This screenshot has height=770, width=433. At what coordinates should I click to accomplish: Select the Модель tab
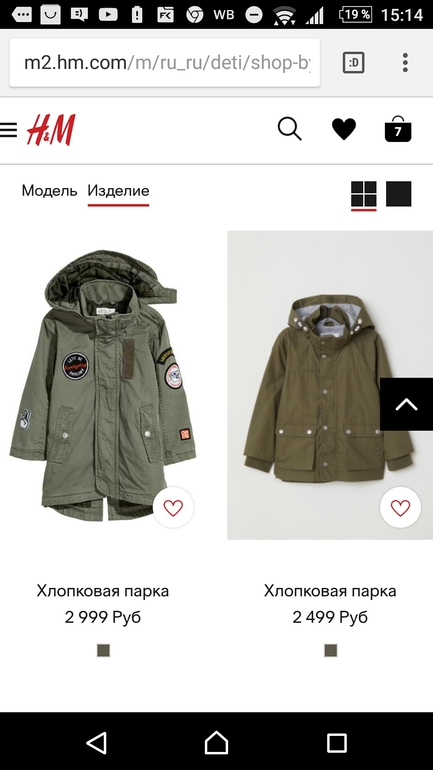[x=50, y=191]
